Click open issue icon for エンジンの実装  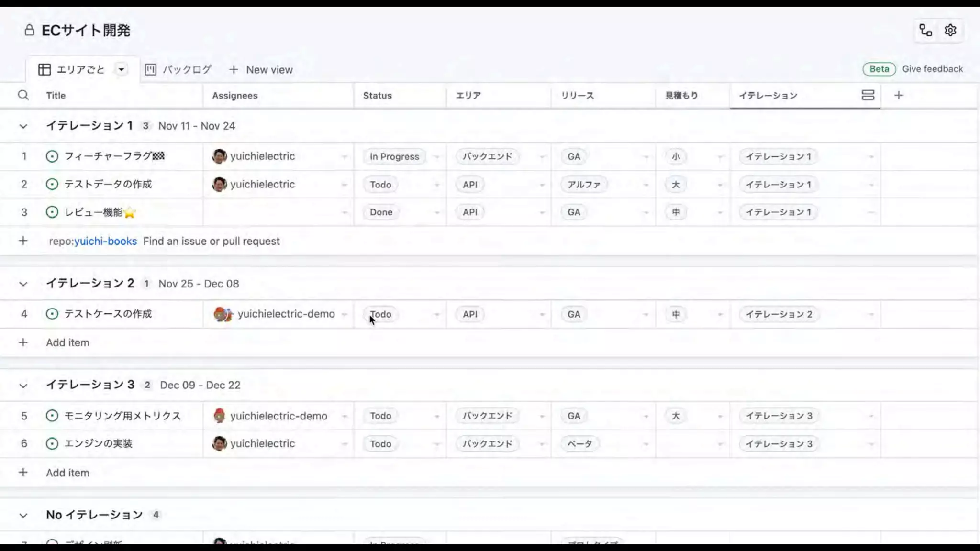pos(52,444)
